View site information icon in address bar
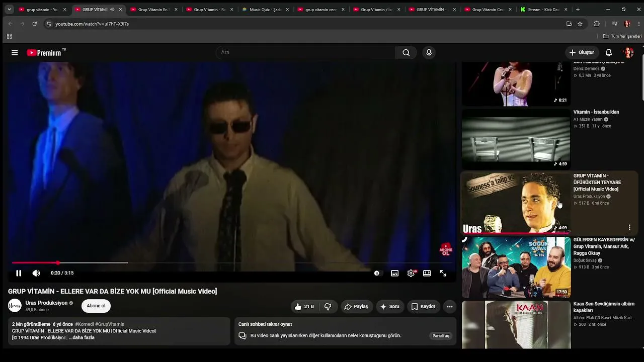The width and height of the screenshot is (644, 362). pos(48,24)
